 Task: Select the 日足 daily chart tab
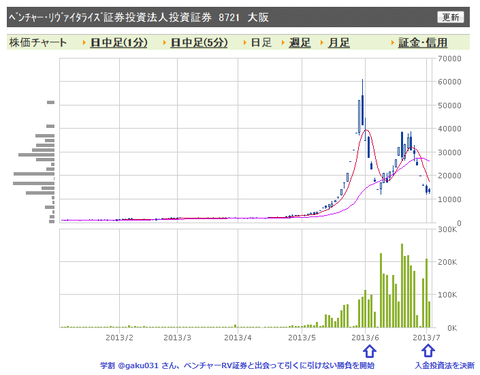click(261, 43)
